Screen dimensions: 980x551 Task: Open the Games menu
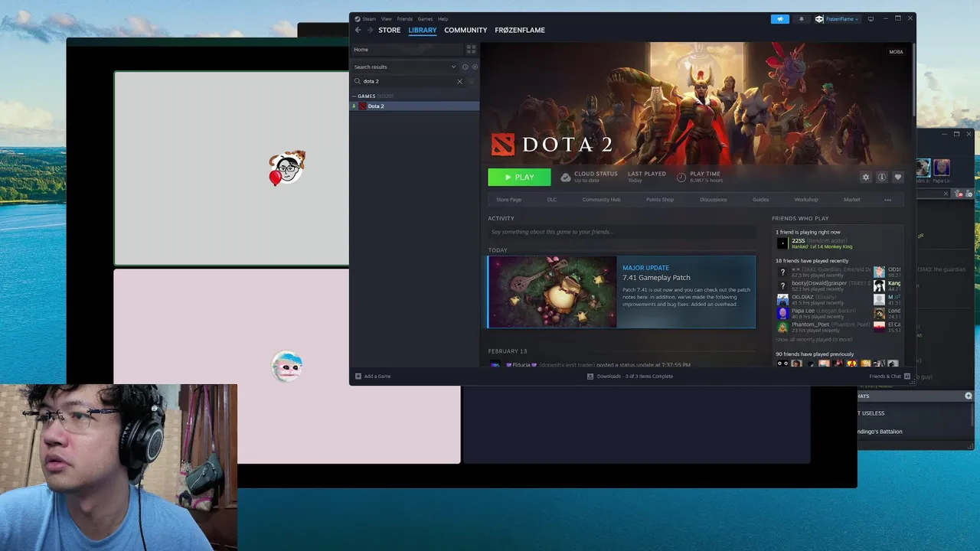tap(425, 19)
